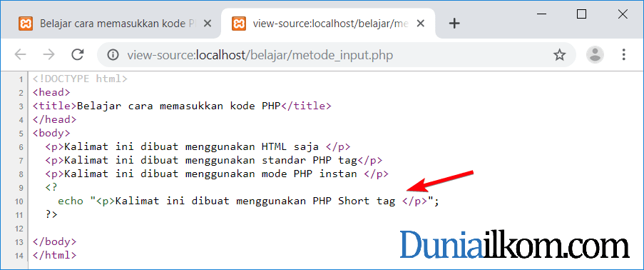Click the '<!DOCTYPE html>' source line
The width and height of the screenshot is (644, 270).
point(80,79)
